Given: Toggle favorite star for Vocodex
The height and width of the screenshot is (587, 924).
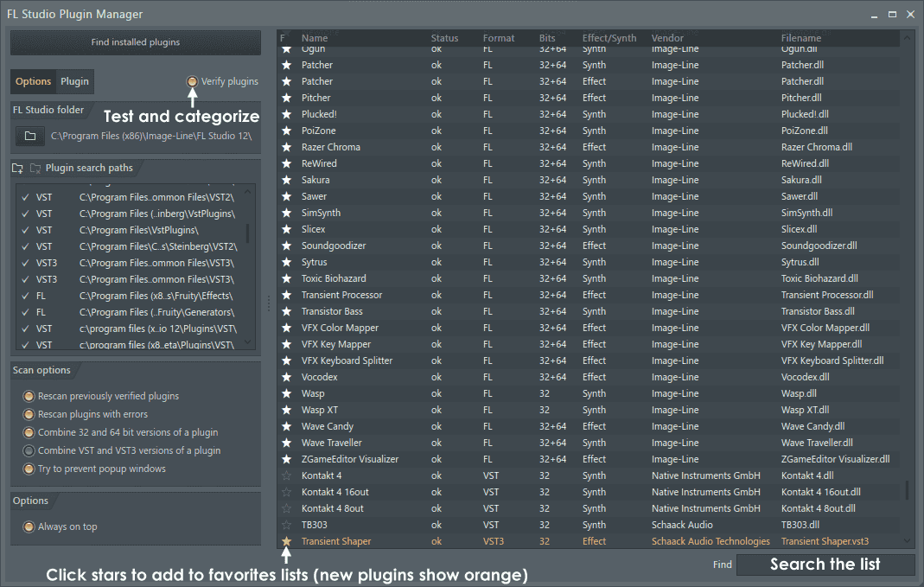Looking at the screenshot, I should click(x=286, y=377).
